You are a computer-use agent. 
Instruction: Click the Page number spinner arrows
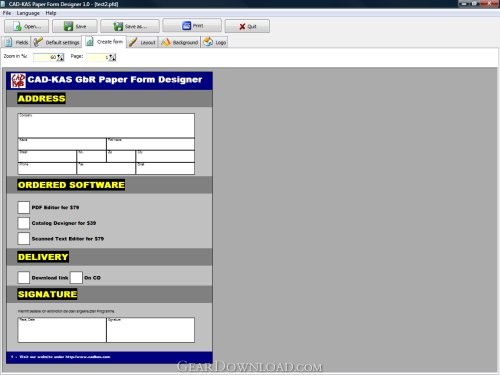tap(113, 57)
